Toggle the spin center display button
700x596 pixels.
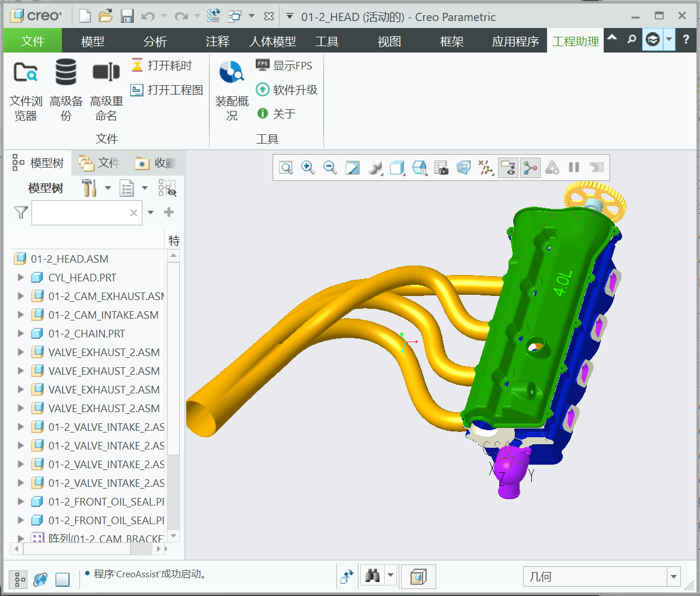[530, 168]
